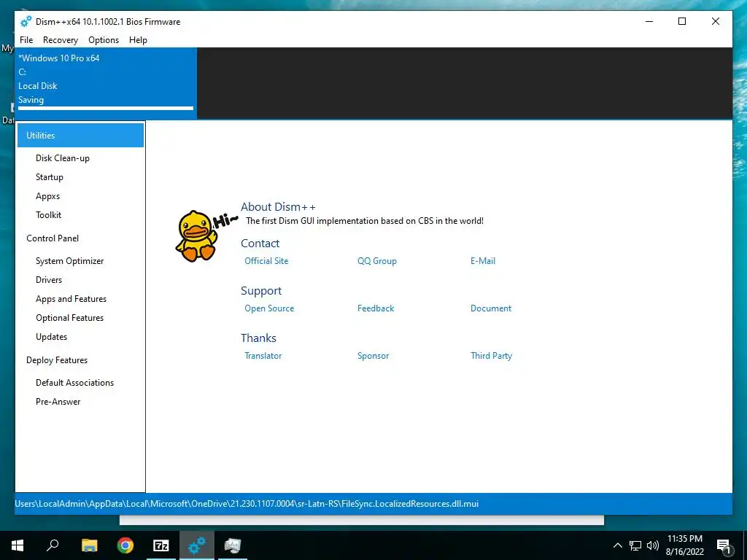Select the Windows 10 Pro x64 image tile

coord(106,83)
